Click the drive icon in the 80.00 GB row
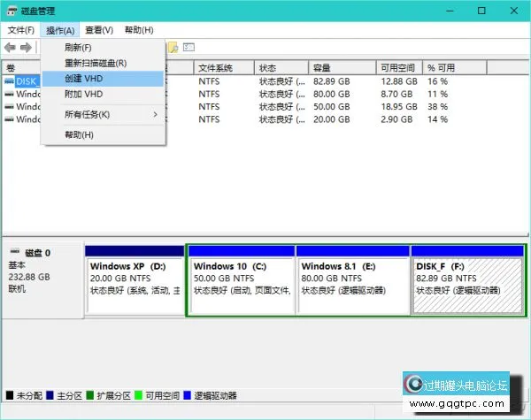Viewport: 531px width, 420px height. [x=9, y=94]
